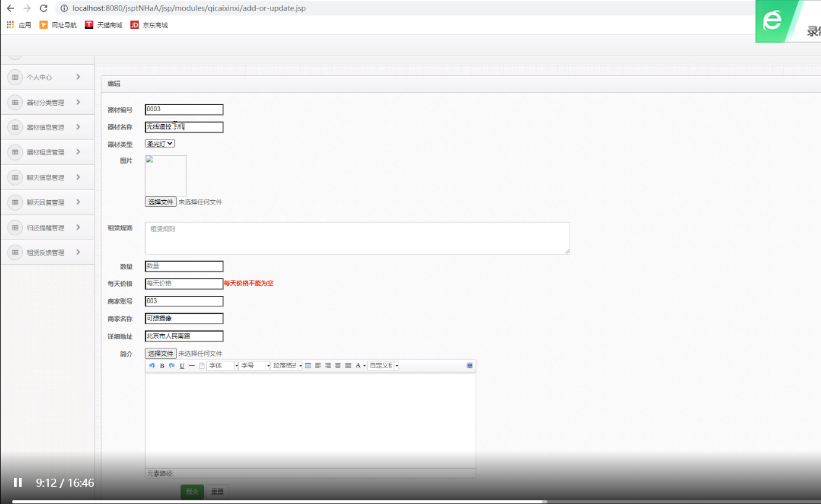Open the 字号 font size dropdown
821x504 pixels.
[255, 366]
